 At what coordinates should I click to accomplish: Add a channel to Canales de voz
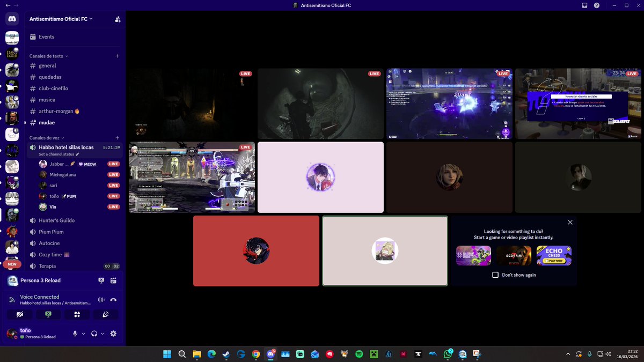118,138
